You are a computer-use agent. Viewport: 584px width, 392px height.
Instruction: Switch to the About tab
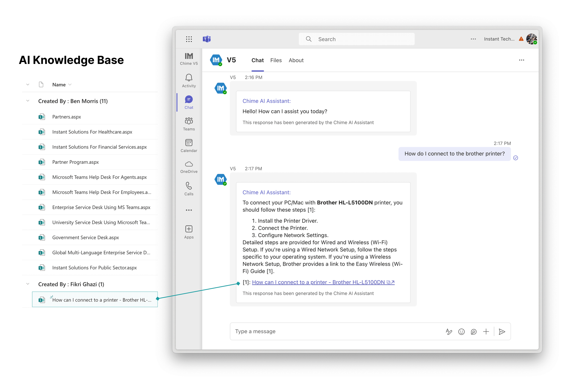tap(296, 60)
